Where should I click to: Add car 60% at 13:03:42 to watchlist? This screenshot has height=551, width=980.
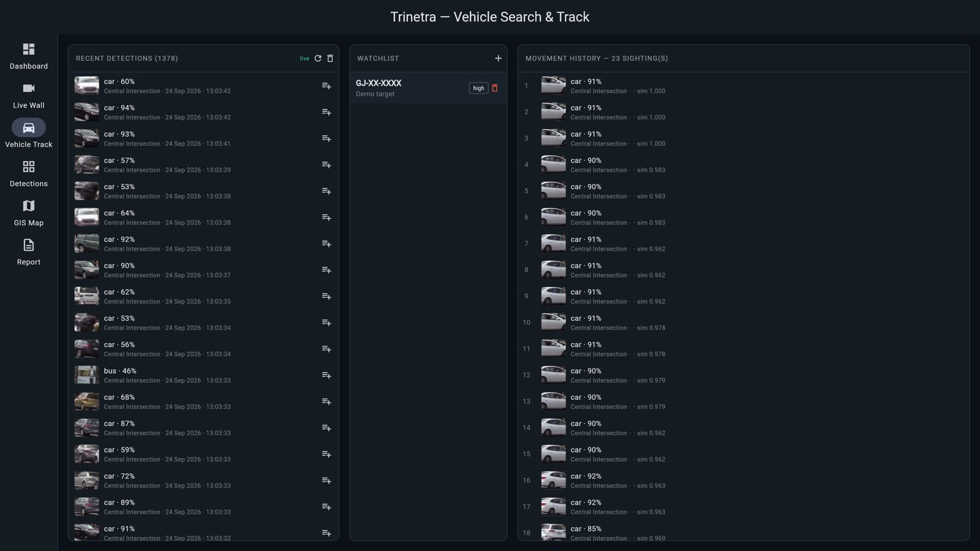pyautogui.click(x=326, y=86)
